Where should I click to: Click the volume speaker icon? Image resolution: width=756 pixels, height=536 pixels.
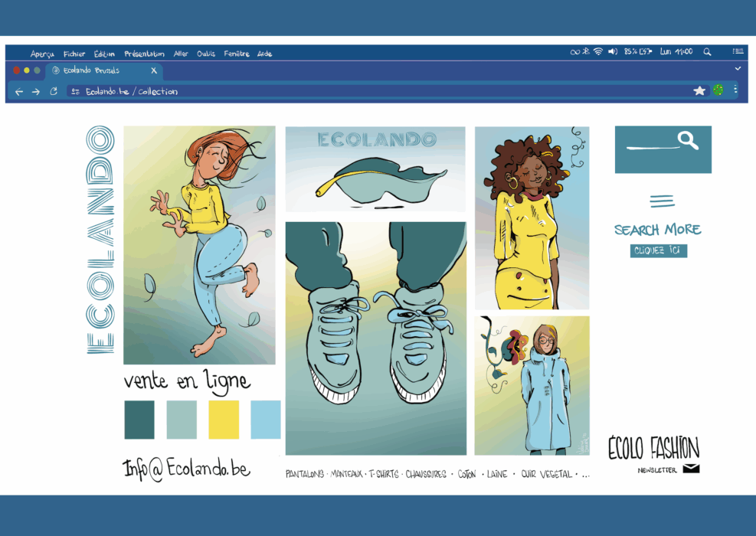(x=613, y=52)
